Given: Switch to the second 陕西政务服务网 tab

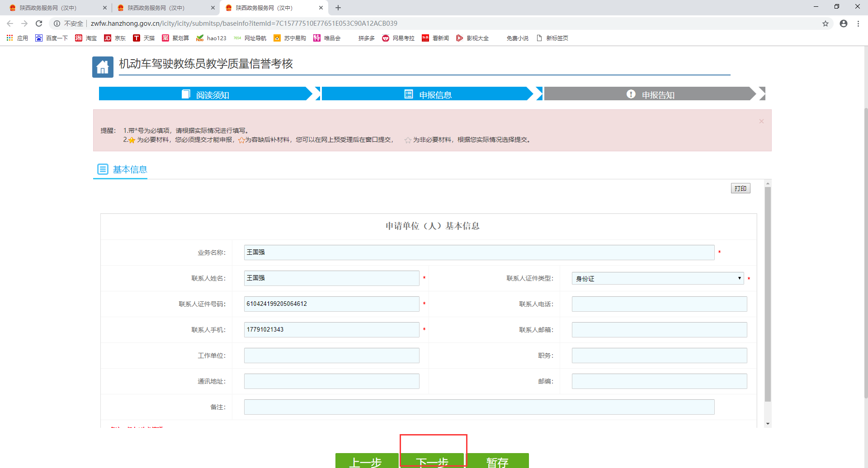Looking at the screenshot, I should point(156,8).
